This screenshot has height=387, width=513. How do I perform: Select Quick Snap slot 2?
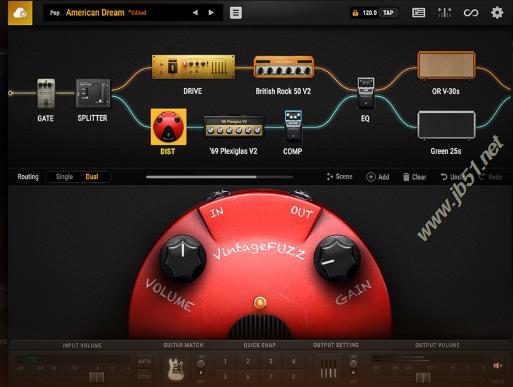click(248, 362)
